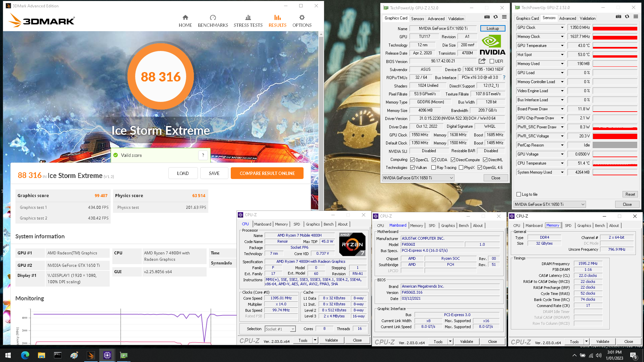Click Validate button in CPU-Z Memory window

click(x=603, y=342)
